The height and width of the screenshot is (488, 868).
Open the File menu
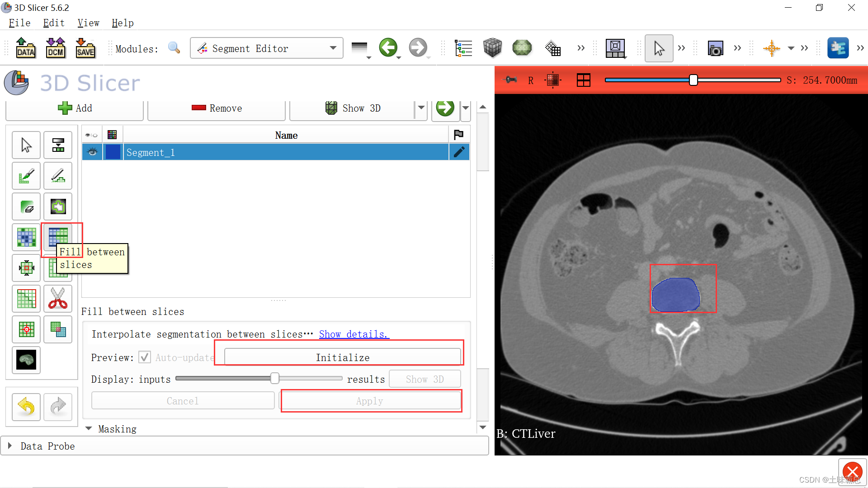click(19, 23)
